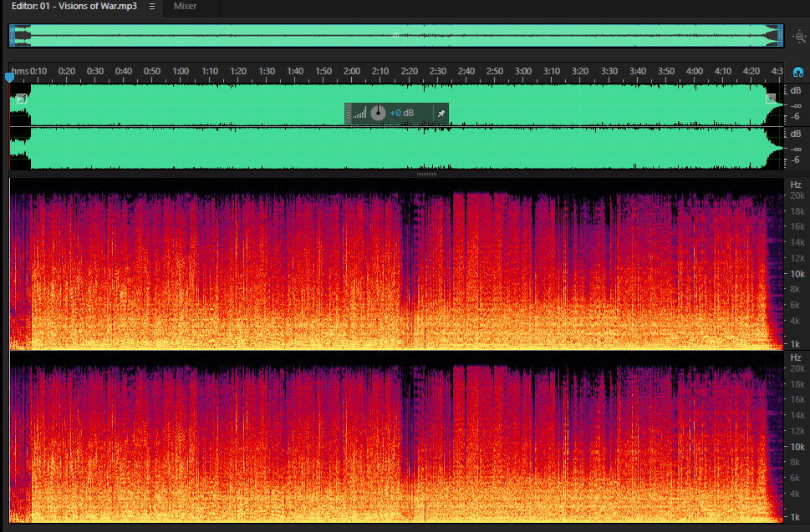The height and width of the screenshot is (532, 810).
Task: Open the Editor panel menu icon
Action: click(x=152, y=6)
